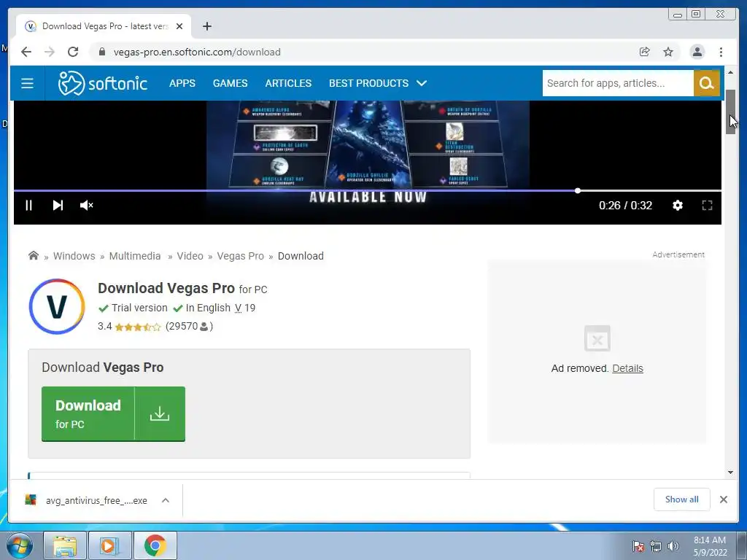Click the green Download for PC button
The image size is (747, 560).
(113, 414)
